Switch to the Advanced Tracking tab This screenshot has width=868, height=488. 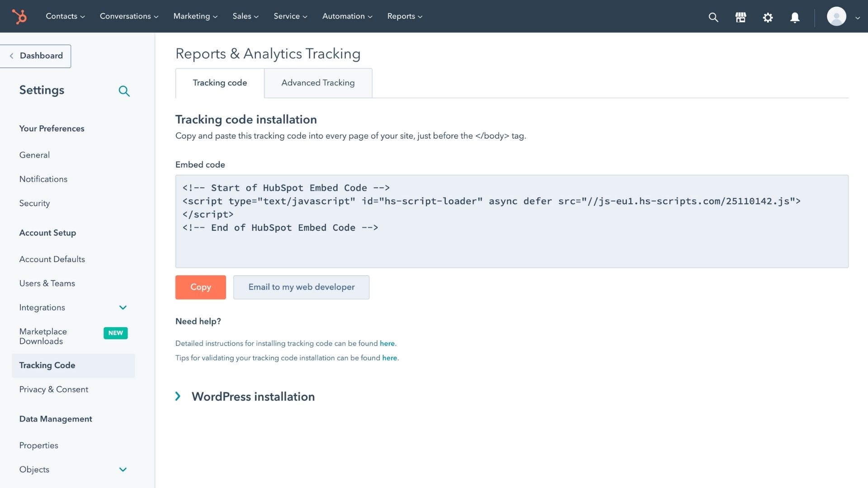[318, 83]
